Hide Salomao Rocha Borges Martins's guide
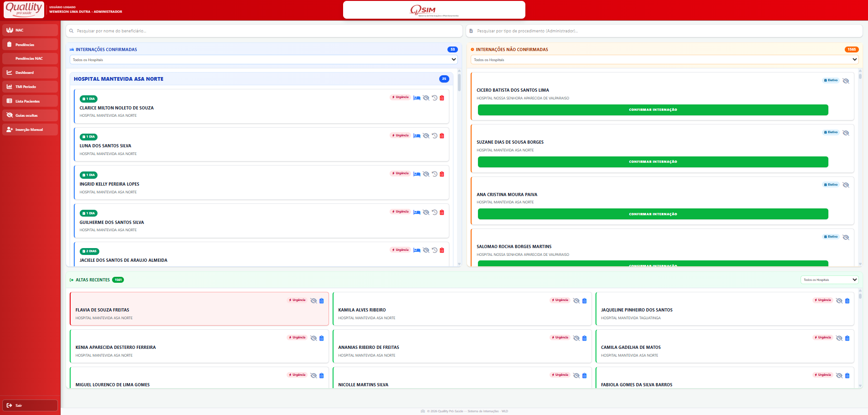 click(846, 237)
